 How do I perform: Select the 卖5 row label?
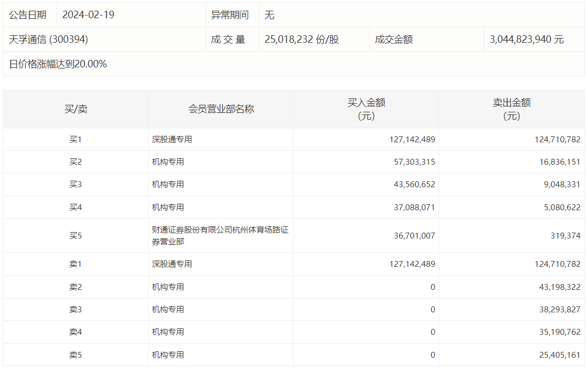click(x=75, y=355)
